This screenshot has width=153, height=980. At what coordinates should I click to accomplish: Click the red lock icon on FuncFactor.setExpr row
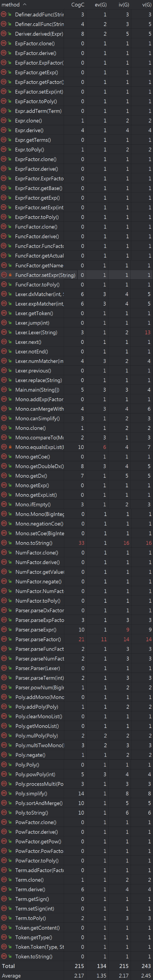pos(10,275)
